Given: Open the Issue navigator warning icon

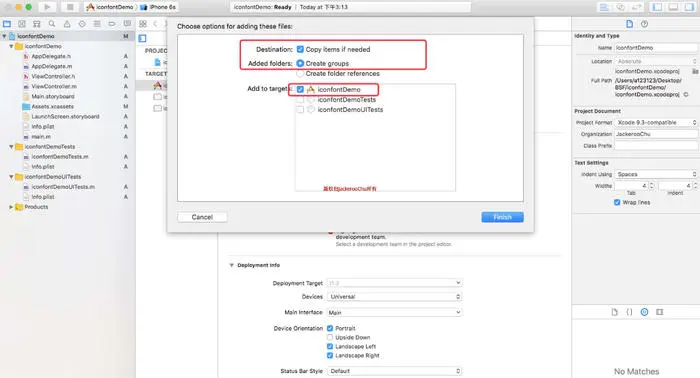Looking at the screenshot, I should point(67,24).
